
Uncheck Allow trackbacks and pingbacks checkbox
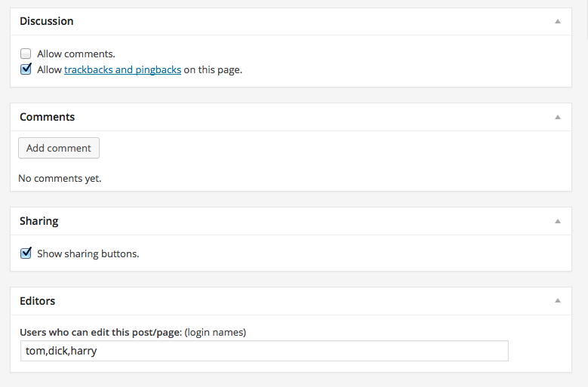pyautogui.click(x=26, y=69)
